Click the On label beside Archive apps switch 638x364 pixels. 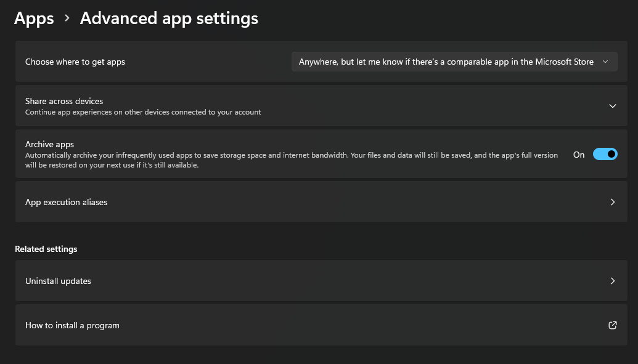(x=579, y=155)
